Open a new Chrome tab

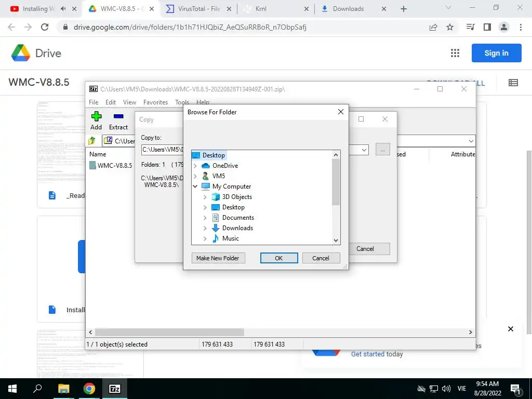click(x=403, y=9)
